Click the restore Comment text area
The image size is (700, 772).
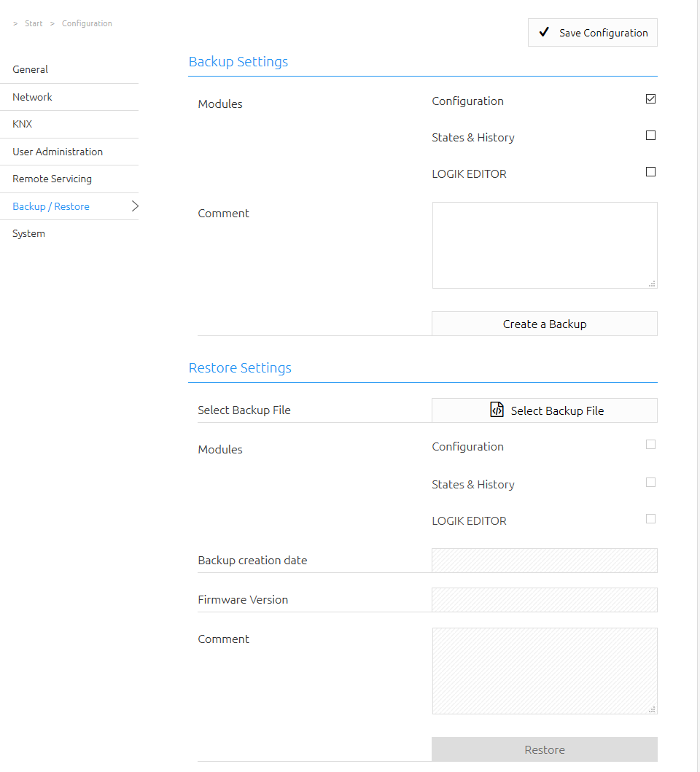pos(545,671)
